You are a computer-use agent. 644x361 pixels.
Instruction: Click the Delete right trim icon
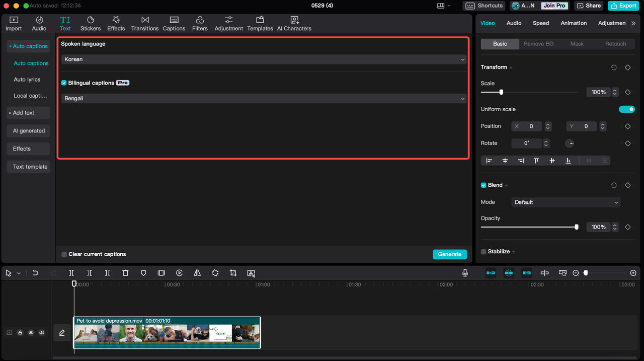[107, 273]
